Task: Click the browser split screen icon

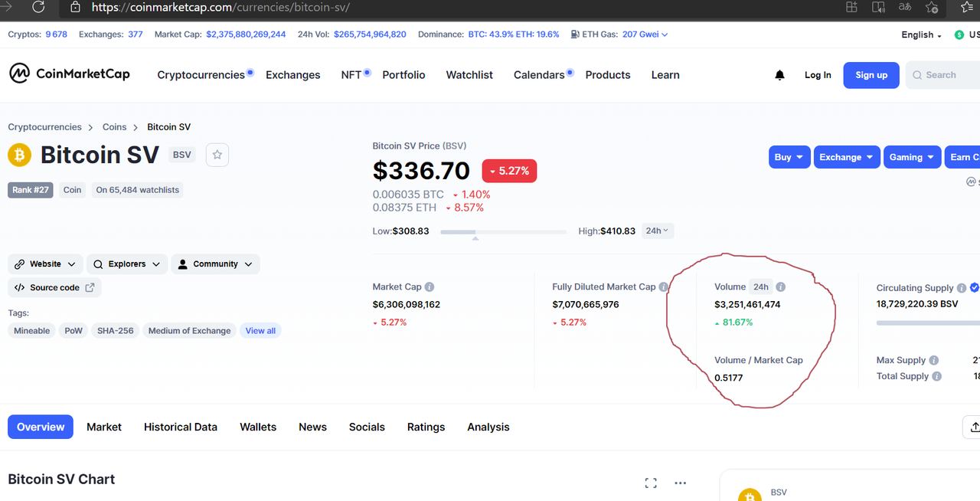Action: 851,7
